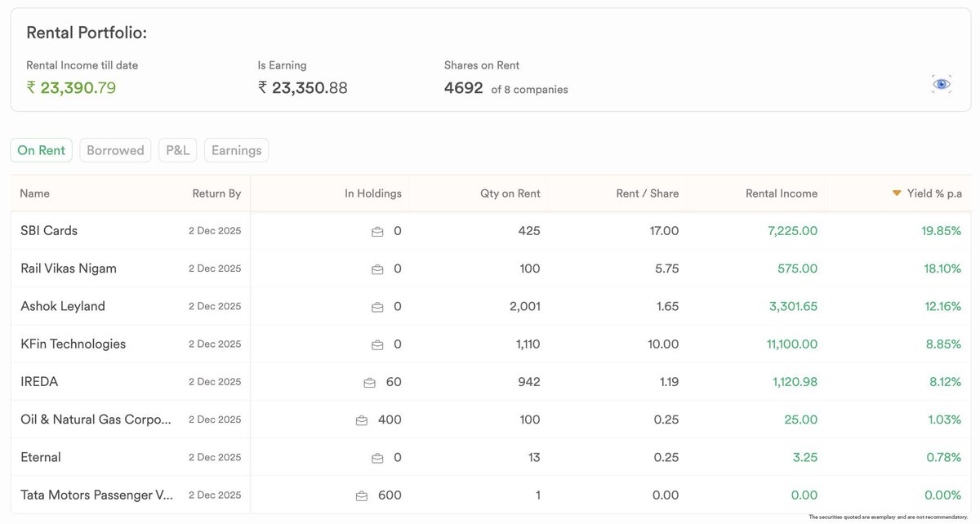This screenshot has width=980, height=524.
Task: Click the holdings briefcase icon in KFin Technologies row
Action: point(377,345)
